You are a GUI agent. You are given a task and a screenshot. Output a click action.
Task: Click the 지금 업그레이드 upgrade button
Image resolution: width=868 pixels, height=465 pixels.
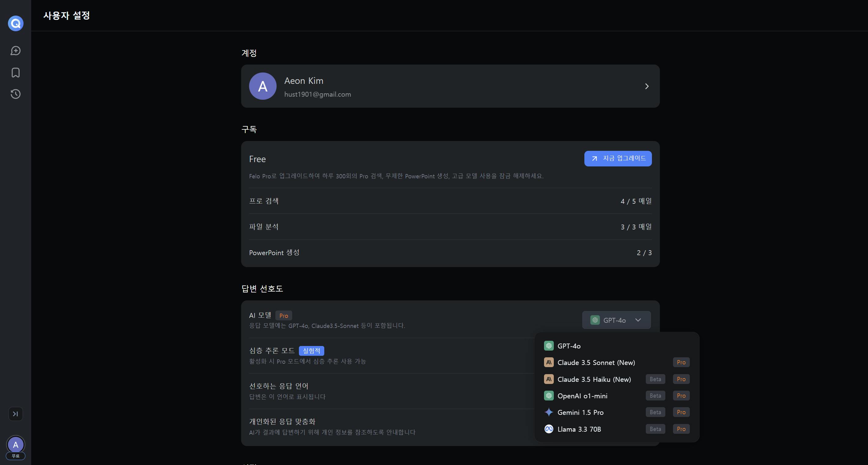(618, 158)
